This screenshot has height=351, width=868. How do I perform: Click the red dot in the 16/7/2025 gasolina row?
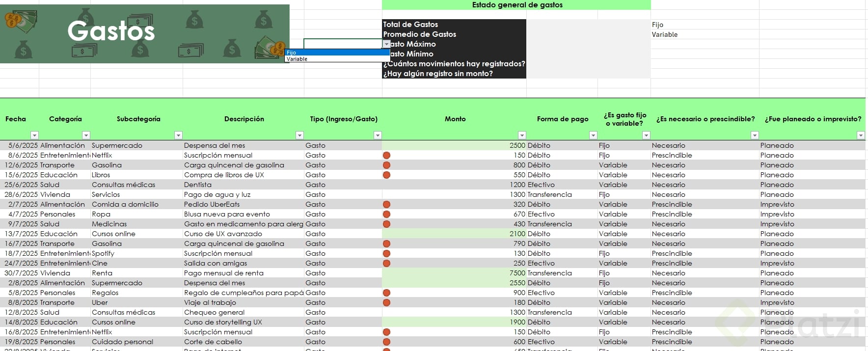(386, 243)
